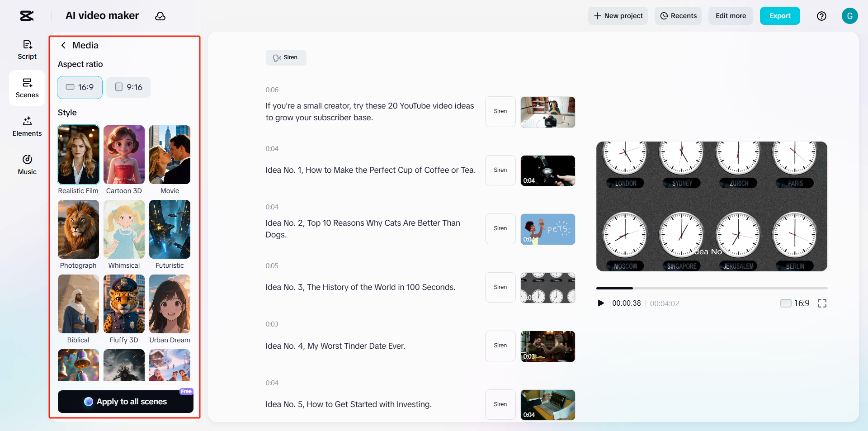Select the 16:9 aspect ratio
Screen dimensions: 868x431
click(80, 87)
